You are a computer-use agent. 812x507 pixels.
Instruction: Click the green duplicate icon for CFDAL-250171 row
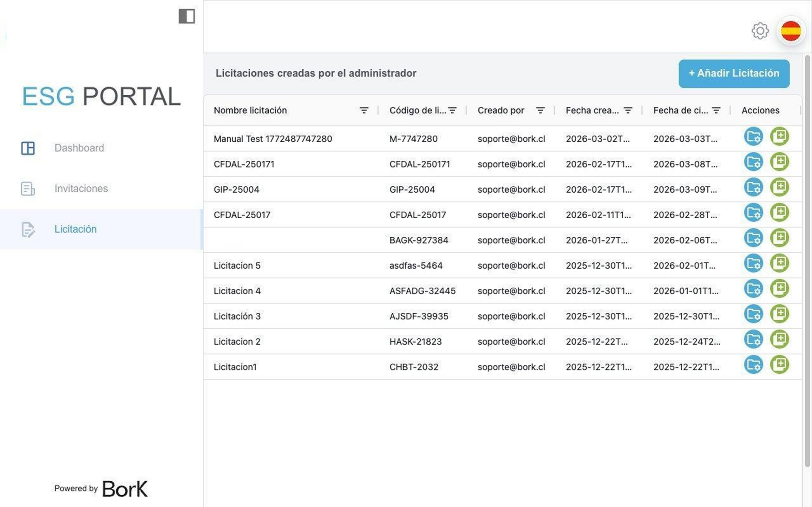779,162
